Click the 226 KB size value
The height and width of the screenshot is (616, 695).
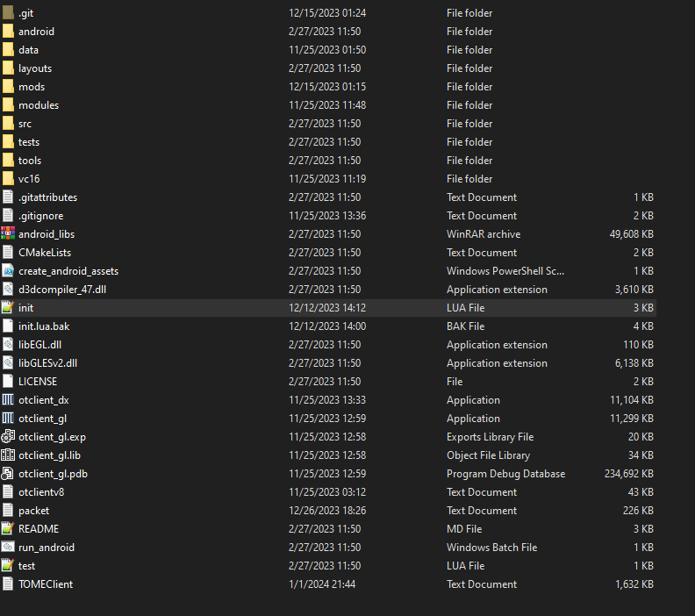638,511
